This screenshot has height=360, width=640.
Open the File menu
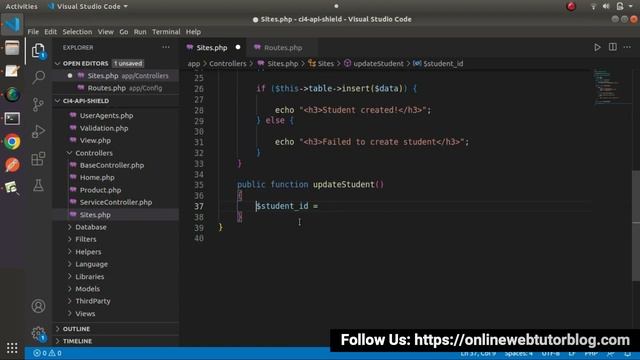pyautogui.click(x=33, y=32)
